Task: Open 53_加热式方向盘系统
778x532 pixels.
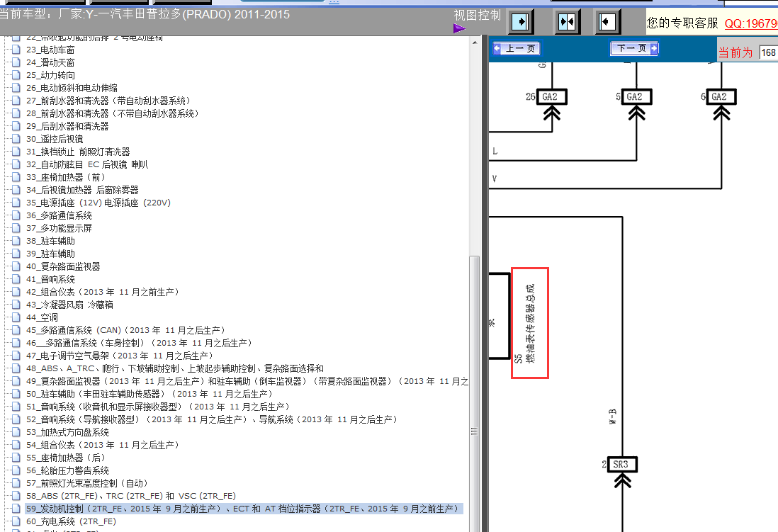Action: [x=67, y=432]
